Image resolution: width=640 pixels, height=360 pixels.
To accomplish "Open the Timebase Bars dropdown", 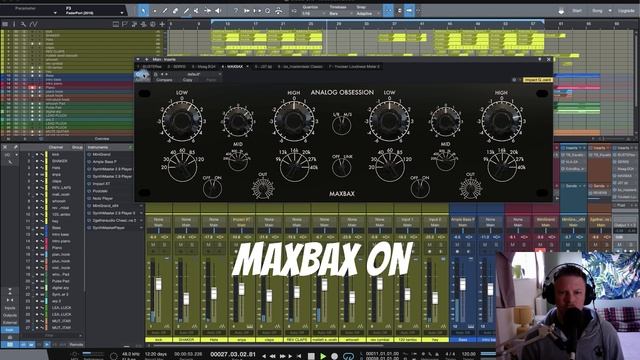I will [340, 13].
